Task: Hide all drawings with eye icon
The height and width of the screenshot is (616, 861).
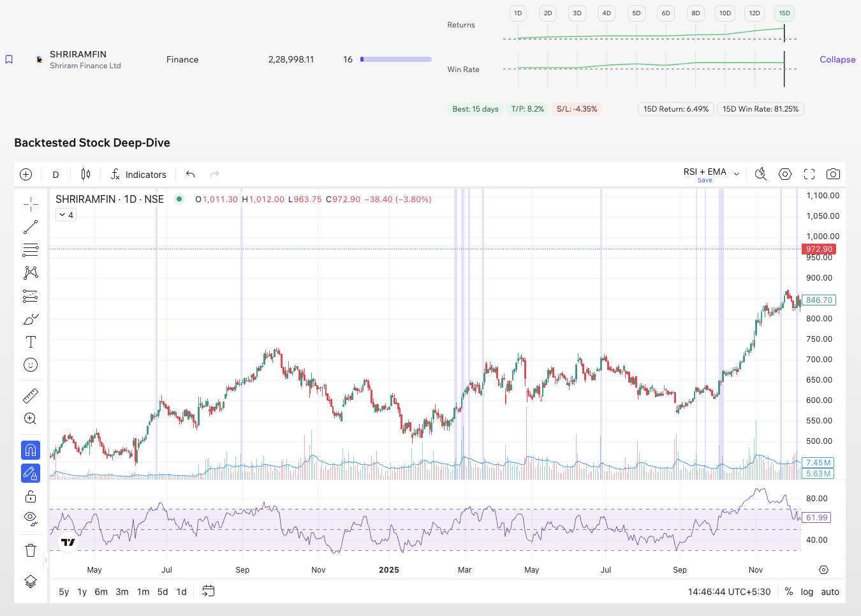Action: (31, 518)
